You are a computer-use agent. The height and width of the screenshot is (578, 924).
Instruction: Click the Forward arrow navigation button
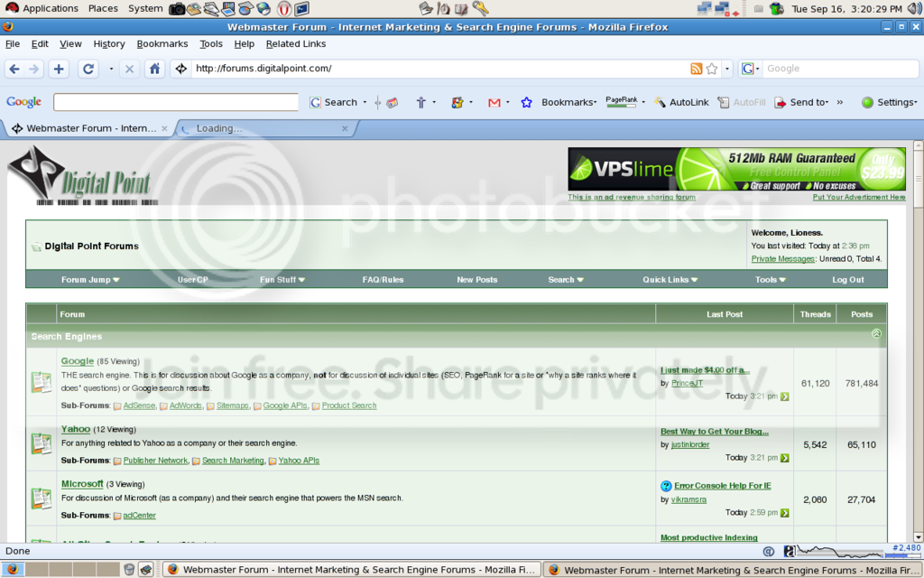(34, 69)
